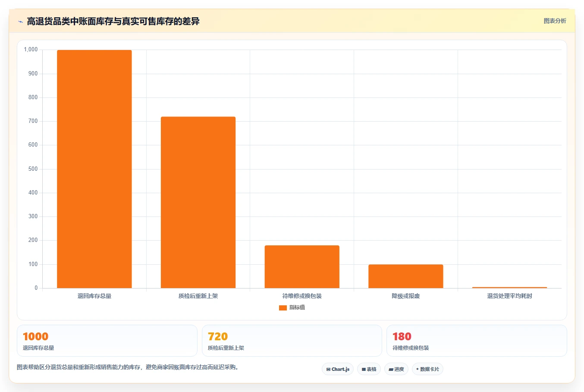The width and height of the screenshot is (584, 392).
Task: Toggle the 指标值 legend swatch
Action: (x=283, y=308)
